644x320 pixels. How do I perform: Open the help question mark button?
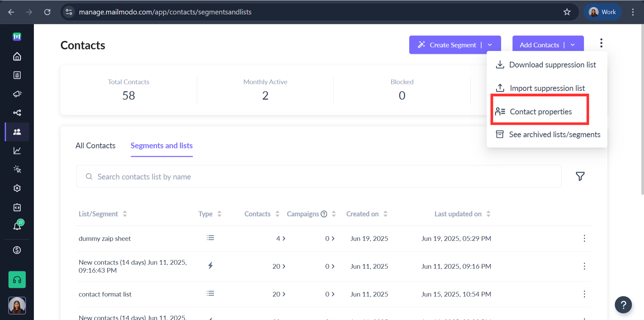[x=623, y=305]
